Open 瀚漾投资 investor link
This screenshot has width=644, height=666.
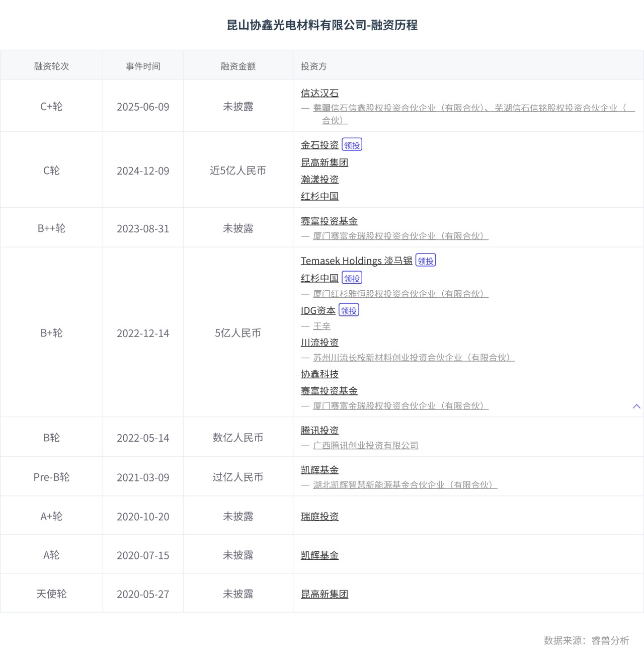click(x=319, y=180)
